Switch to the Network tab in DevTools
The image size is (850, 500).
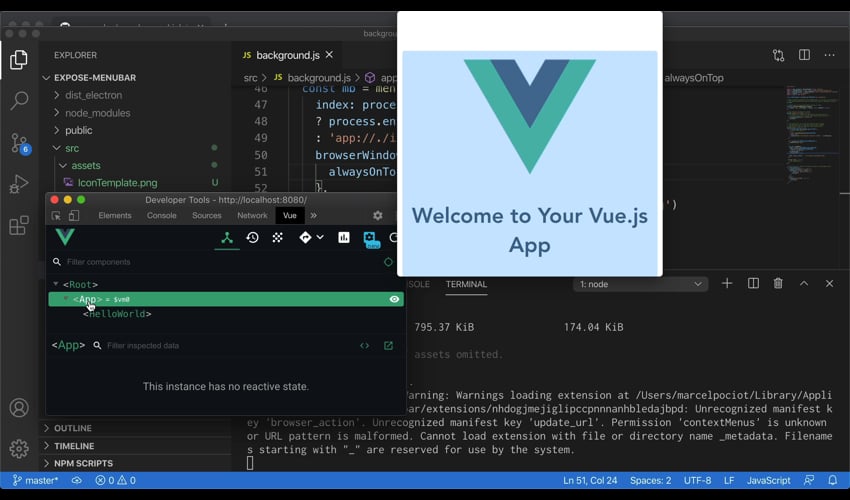click(252, 216)
